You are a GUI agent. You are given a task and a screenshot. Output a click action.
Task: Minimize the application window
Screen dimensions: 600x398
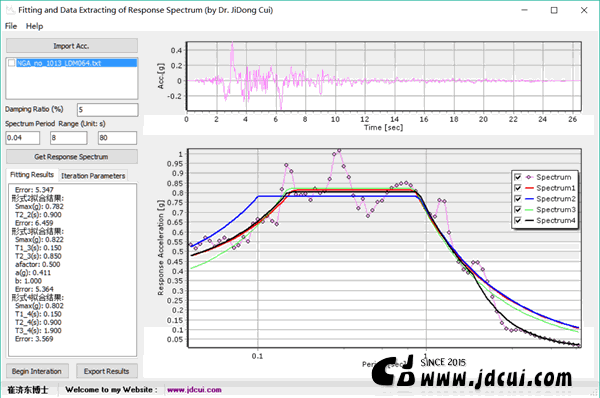(524, 10)
